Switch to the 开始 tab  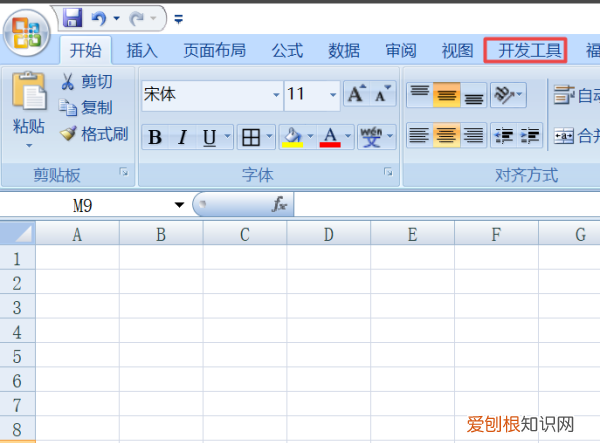(x=86, y=50)
